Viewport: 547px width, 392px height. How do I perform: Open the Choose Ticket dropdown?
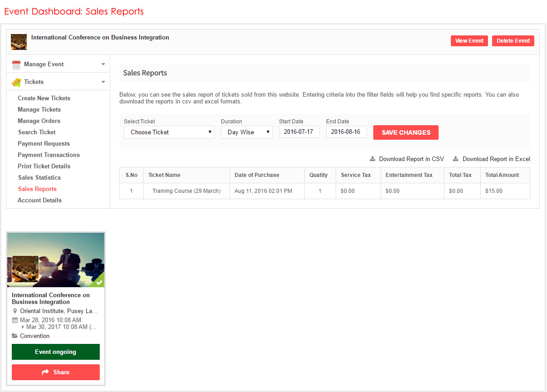(x=169, y=132)
